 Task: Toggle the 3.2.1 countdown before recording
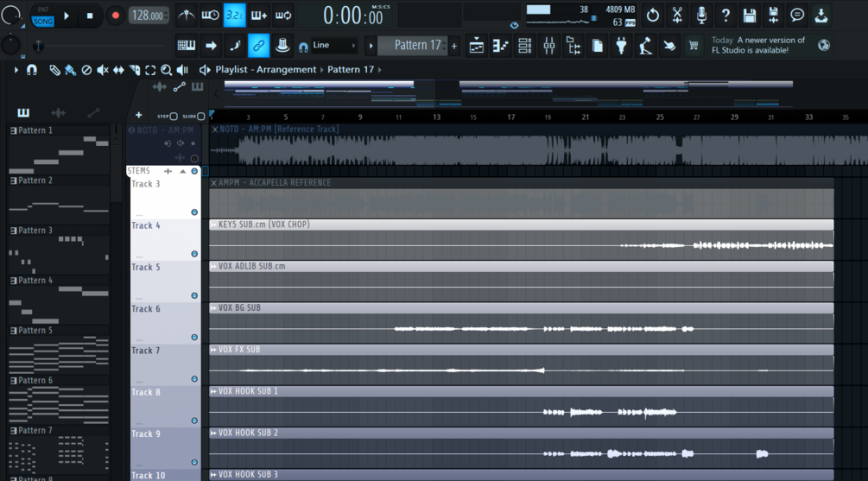[x=234, y=16]
